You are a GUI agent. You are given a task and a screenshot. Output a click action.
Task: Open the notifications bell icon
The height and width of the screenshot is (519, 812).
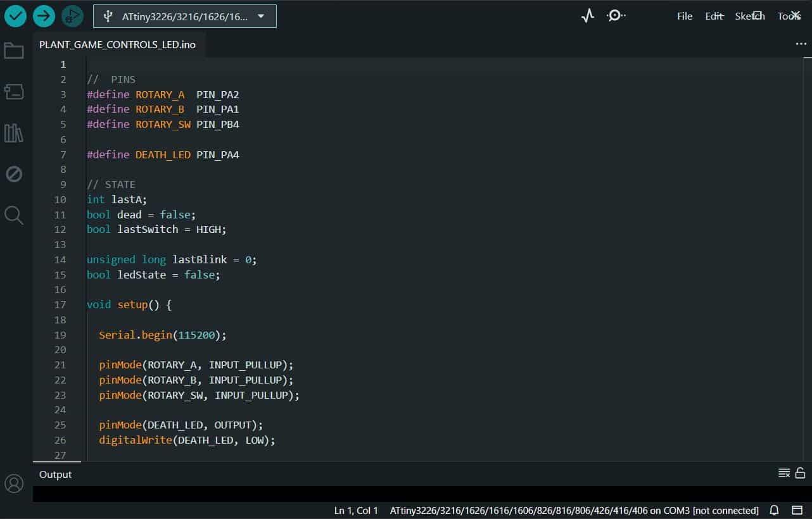[x=774, y=510]
